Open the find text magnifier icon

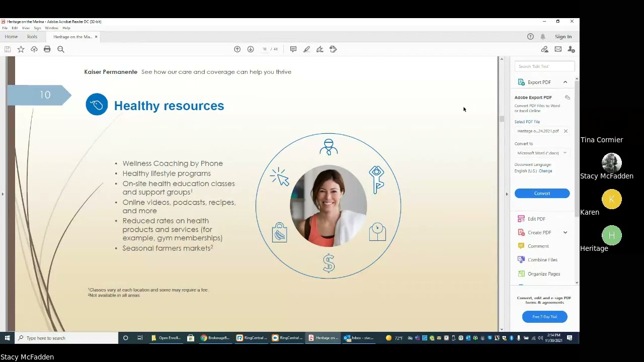coord(61,49)
